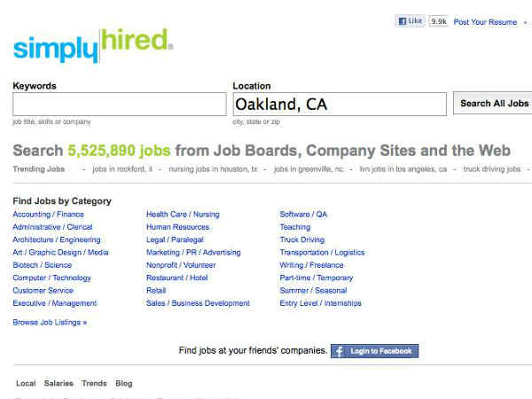
Task: Open Health Care / Nursing category
Action: pos(183,215)
